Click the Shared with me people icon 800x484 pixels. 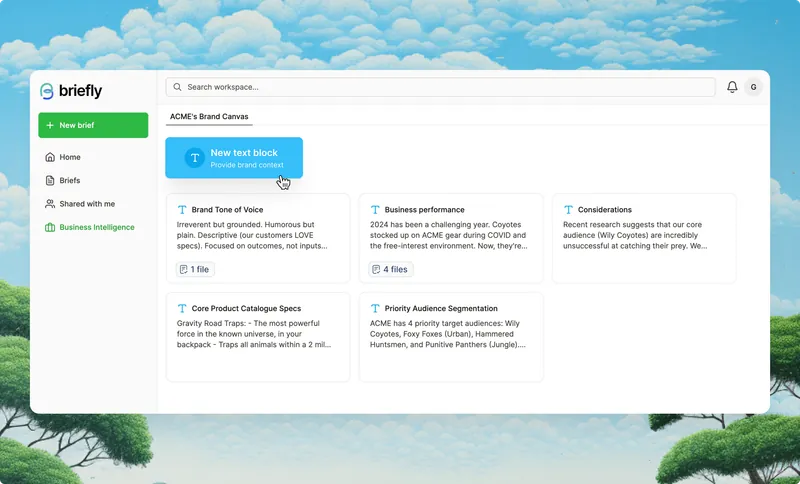click(50, 204)
